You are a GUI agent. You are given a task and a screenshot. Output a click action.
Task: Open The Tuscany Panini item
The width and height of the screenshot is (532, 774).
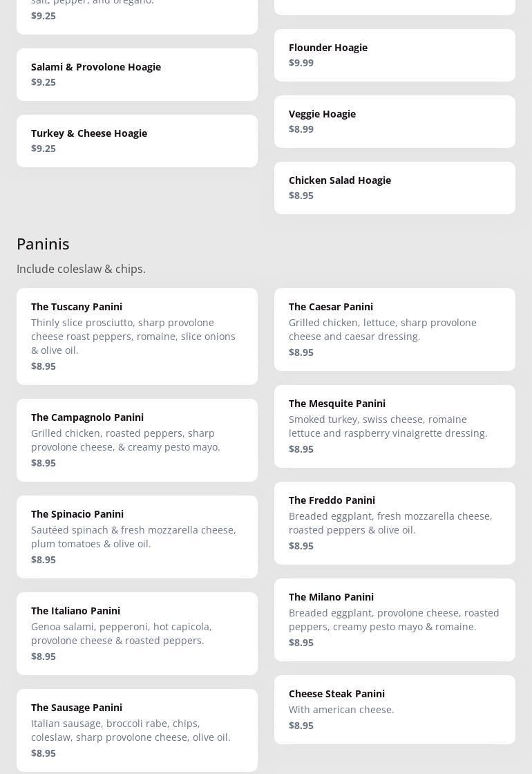click(137, 337)
